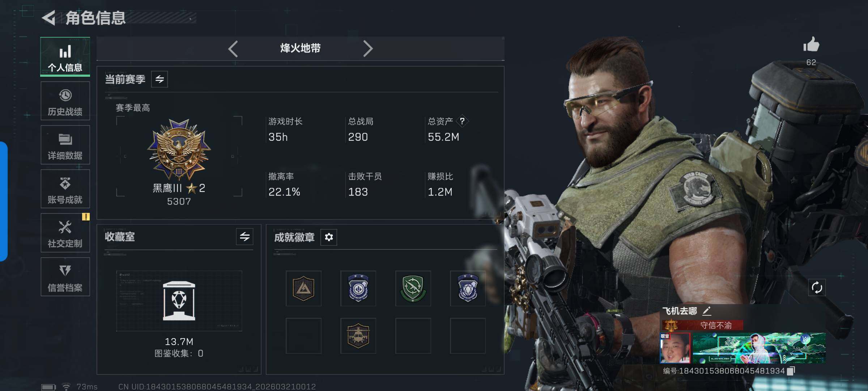This screenshot has width=868, height=391.
Task: Copy the player ID number with copy icon
Action: [791, 371]
